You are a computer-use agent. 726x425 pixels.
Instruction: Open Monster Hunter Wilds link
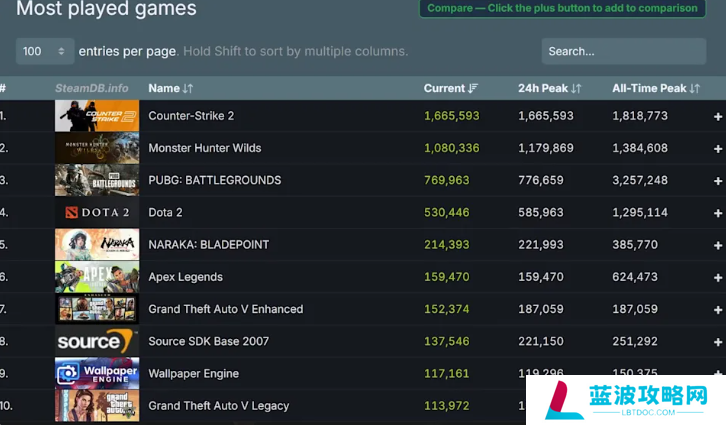point(205,148)
